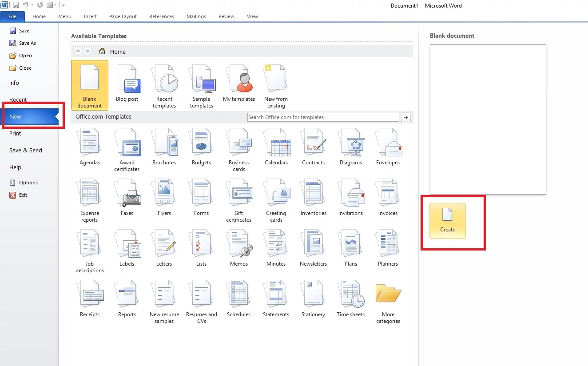Open the Contracts template category

[314, 147]
